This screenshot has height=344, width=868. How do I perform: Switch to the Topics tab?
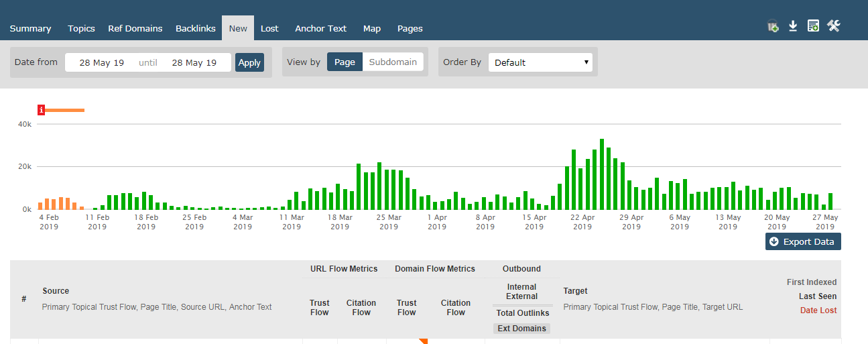point(81,28)
